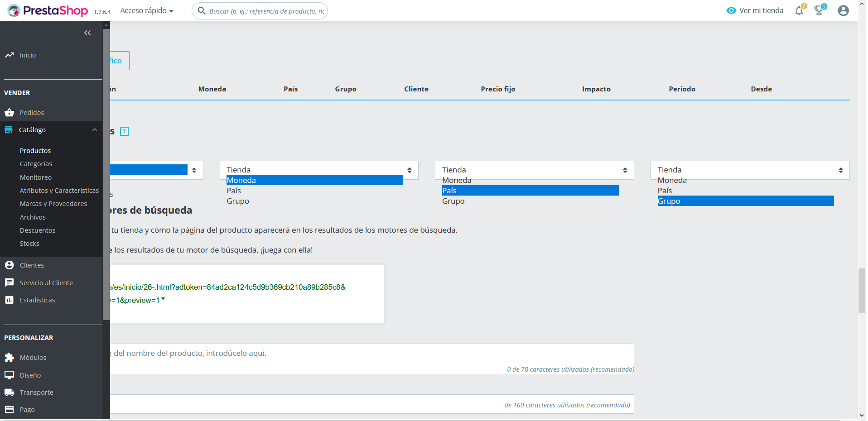Screen dimensions: 868x421
Task: Click the page vertical scrollbar thumb
Action: [862, 291]
